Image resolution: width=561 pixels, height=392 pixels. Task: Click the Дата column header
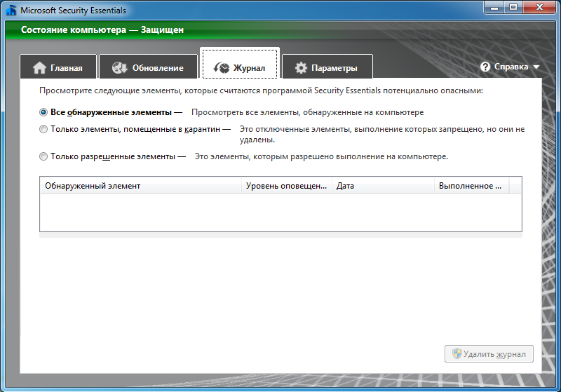click(x=383, y=186)
